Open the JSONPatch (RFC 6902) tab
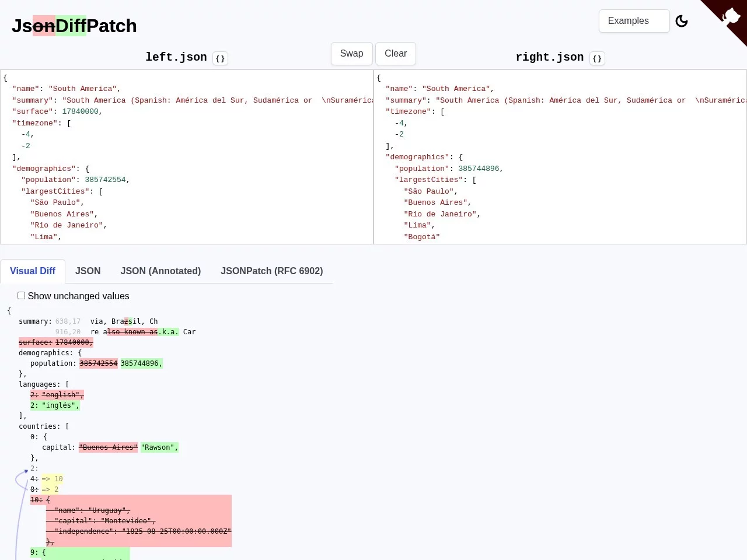Screen dimensions: 747x560 [x=271, y=271]
